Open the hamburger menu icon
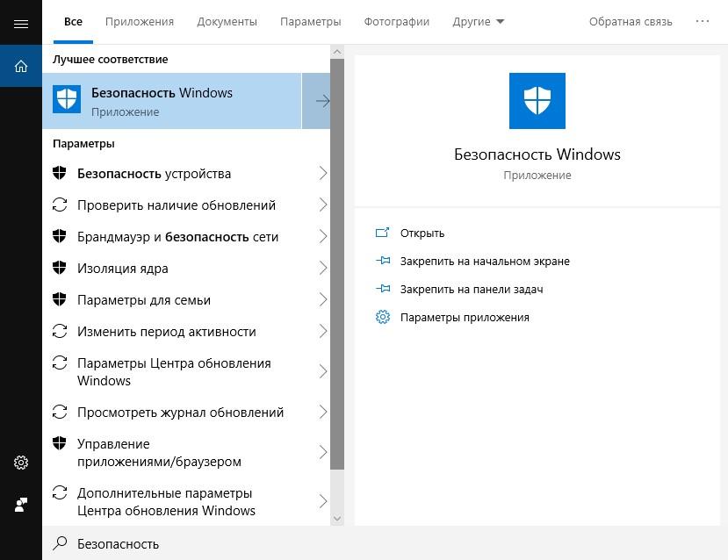Viewport: 728px width, 560px height. (21, 24)
